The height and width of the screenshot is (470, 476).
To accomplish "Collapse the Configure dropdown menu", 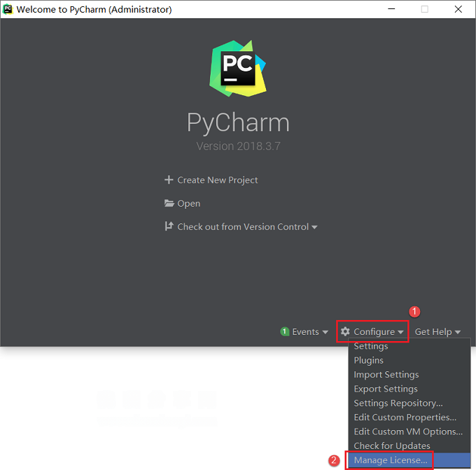I will [x=372, y=331].
